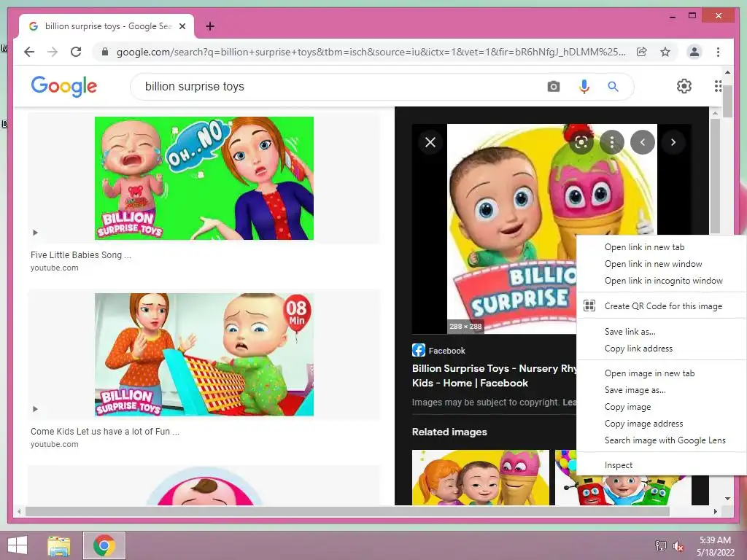Click the Chrome taskbar icon
The height and width of the screenshot is (560, 747).
point(104,545)
